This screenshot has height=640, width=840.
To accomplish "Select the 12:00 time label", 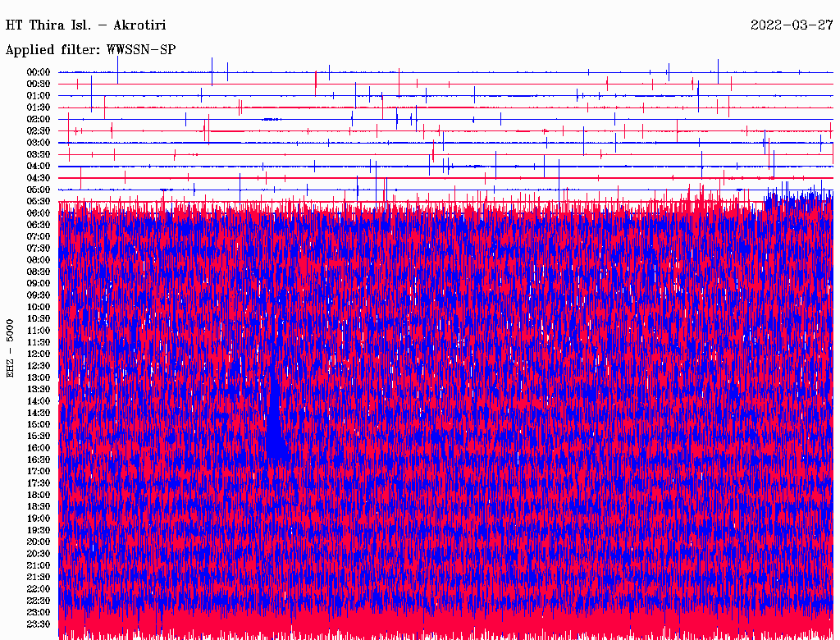I will 39,354.
